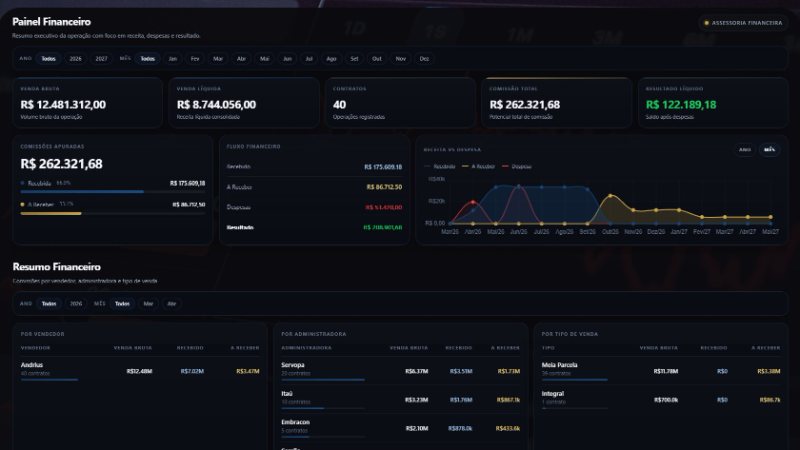The image size is (800, 450).
Task: Open the Itaú administradora row
Action: (x=401, y=399)
